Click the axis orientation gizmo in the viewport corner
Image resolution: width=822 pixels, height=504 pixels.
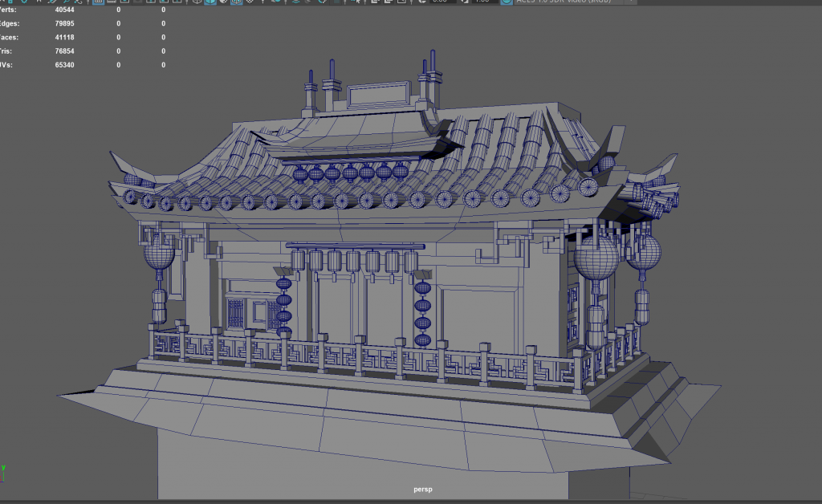(x=2, y=473)
